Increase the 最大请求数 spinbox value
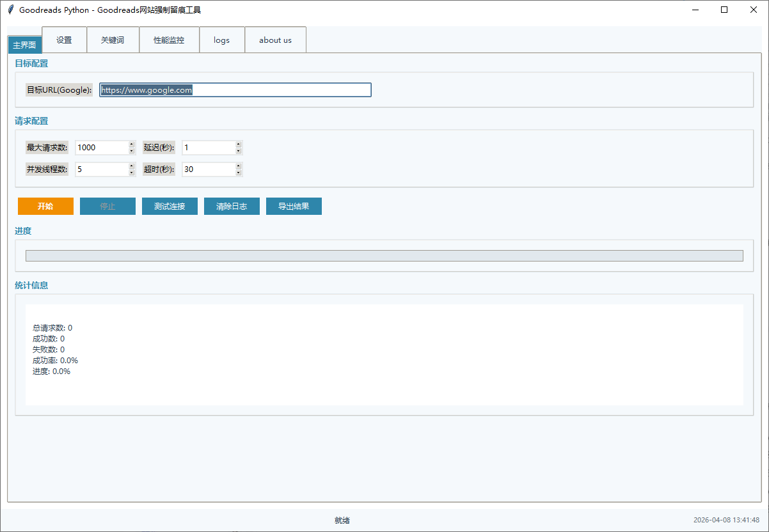The image size is (769, 532). click(x=132, y=145)
